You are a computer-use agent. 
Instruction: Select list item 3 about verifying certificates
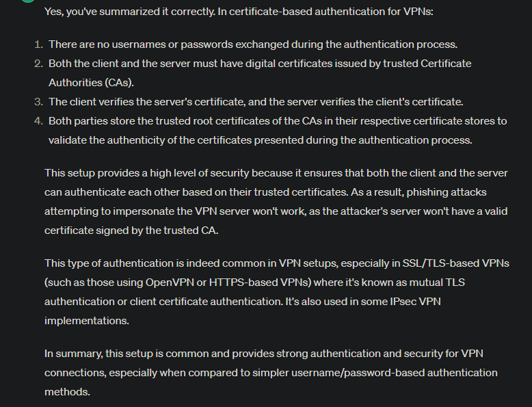256,102
